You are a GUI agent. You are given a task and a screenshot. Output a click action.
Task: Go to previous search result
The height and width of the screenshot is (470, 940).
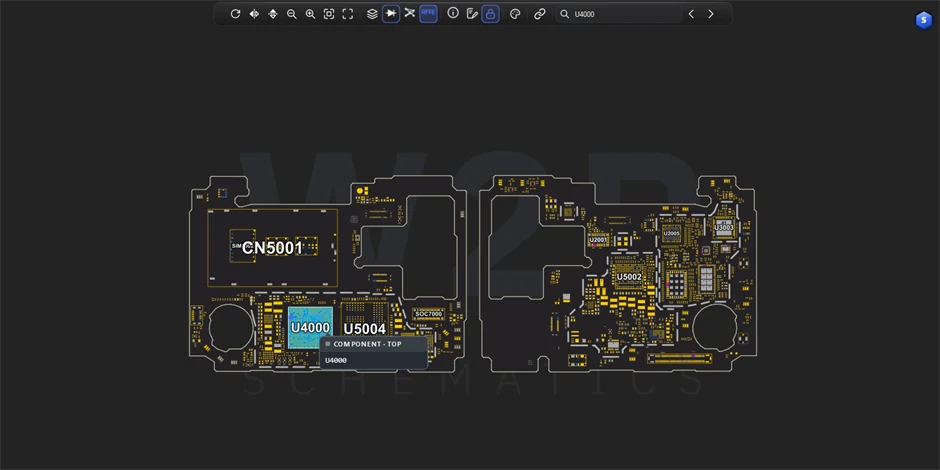click(691, 14)
